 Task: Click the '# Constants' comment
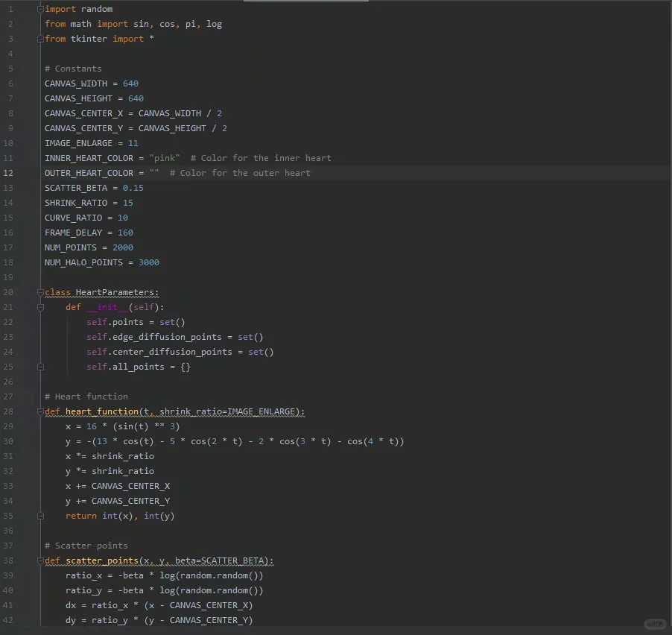[73, 69]
